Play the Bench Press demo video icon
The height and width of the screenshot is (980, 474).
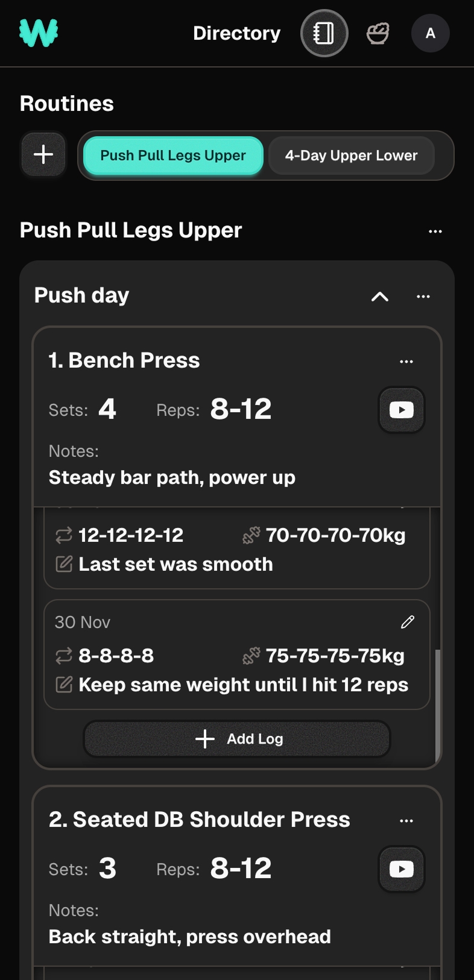click(401, 410)
